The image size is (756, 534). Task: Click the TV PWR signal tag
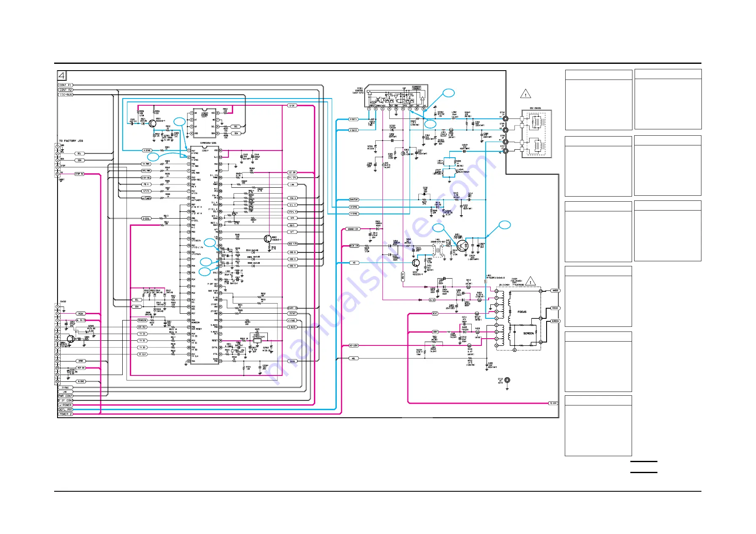pos(146,164)
